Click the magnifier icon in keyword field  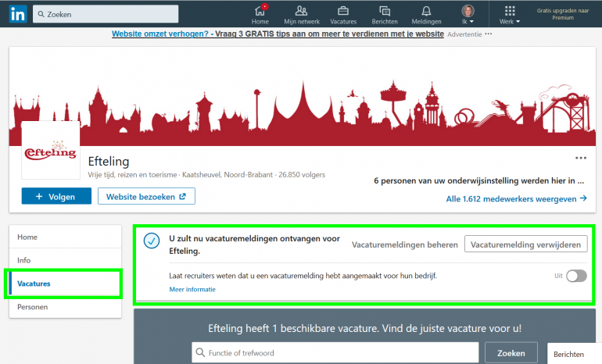pyautogui.click(x=200, y=352)
